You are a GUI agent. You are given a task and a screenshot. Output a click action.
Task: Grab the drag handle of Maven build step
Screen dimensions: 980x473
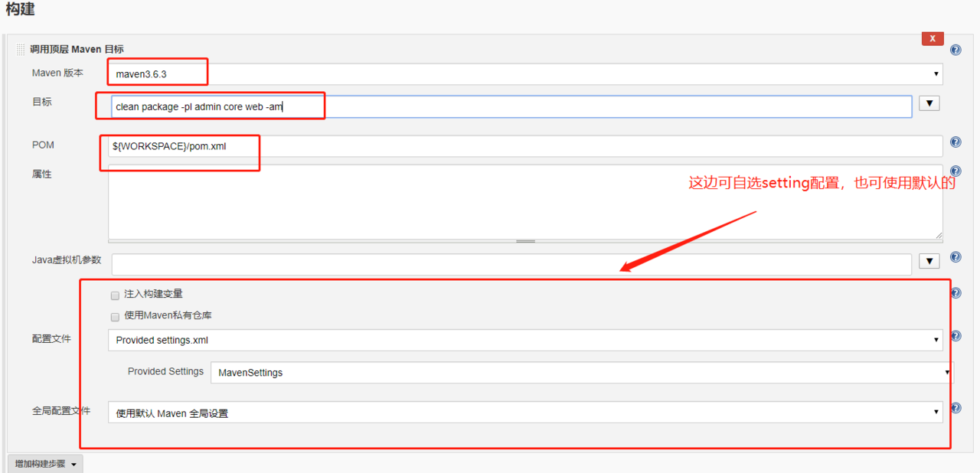click(21, 49)
